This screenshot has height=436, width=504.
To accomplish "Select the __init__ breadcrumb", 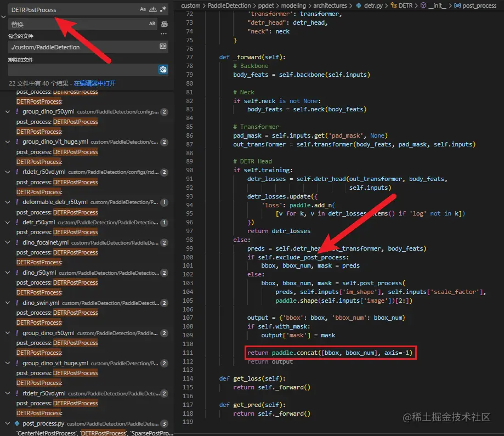I will (438, 5).
